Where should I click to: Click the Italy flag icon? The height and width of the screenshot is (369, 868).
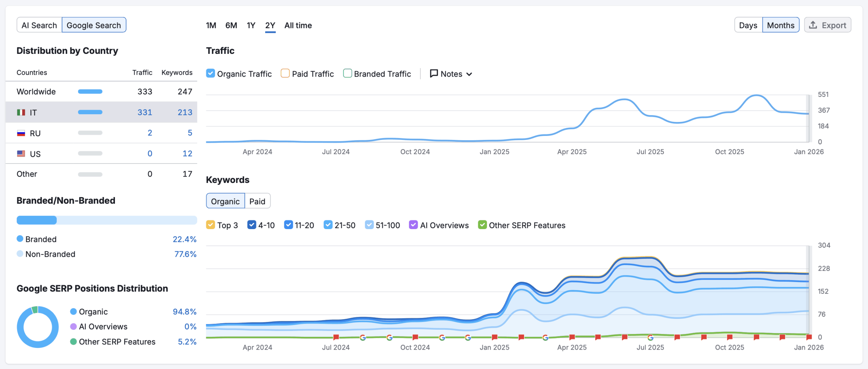pos(21,112)
